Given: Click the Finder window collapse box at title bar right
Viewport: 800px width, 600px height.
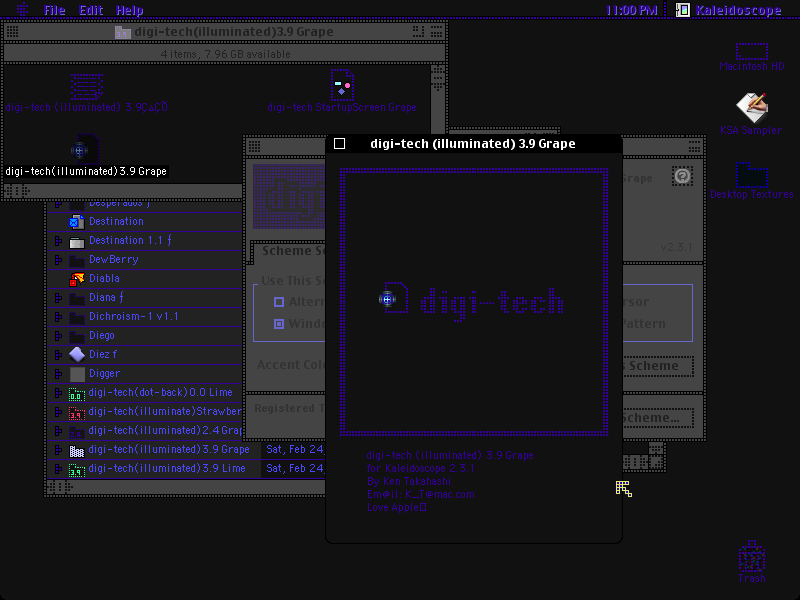Looking at the screenshot, I should pos(437,32).
